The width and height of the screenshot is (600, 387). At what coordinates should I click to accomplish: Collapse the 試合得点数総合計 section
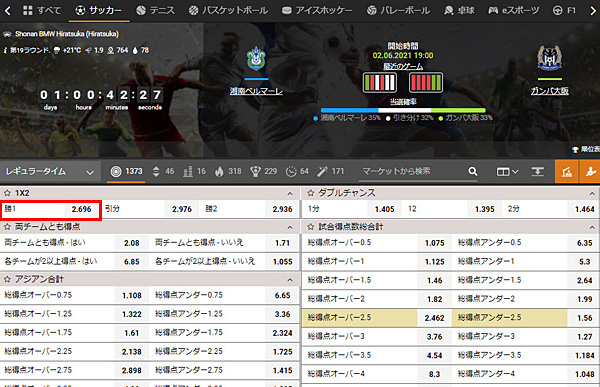pyautogui.click(x=592, y=227)
